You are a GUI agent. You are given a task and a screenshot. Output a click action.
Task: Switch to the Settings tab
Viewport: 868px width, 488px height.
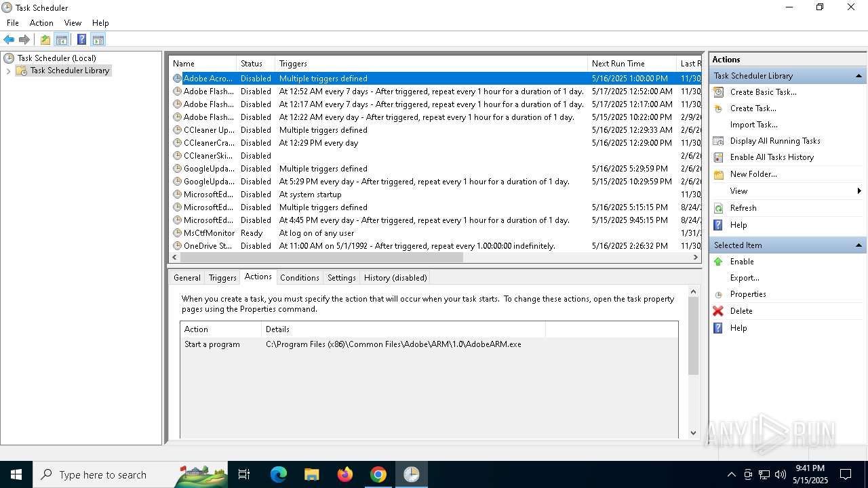click(342, 278)
